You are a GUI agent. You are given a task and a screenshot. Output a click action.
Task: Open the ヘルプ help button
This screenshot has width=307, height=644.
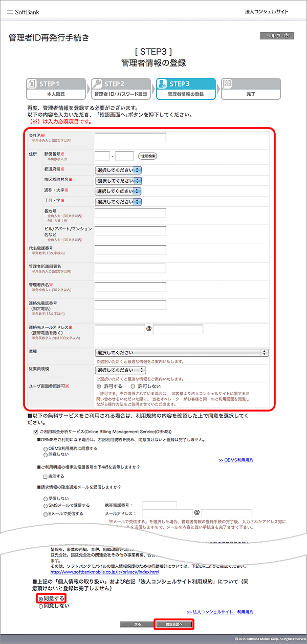tap(277, 36)
